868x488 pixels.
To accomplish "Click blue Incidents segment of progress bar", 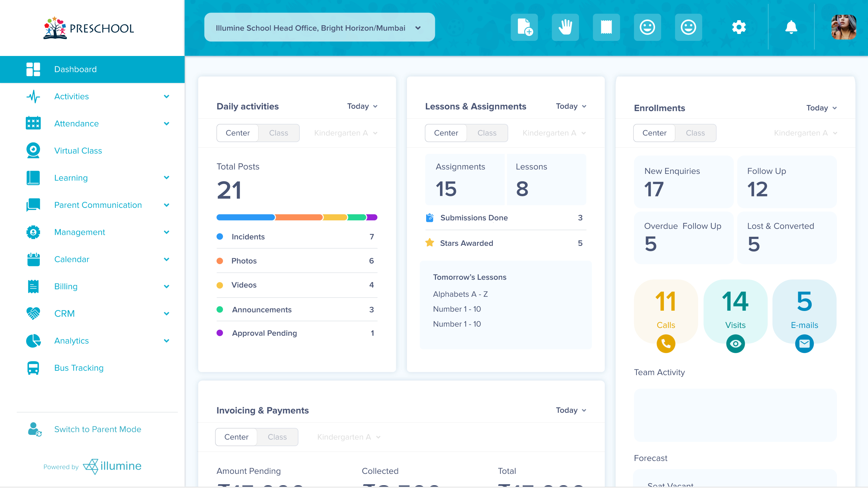I will (x=245, y=217).
